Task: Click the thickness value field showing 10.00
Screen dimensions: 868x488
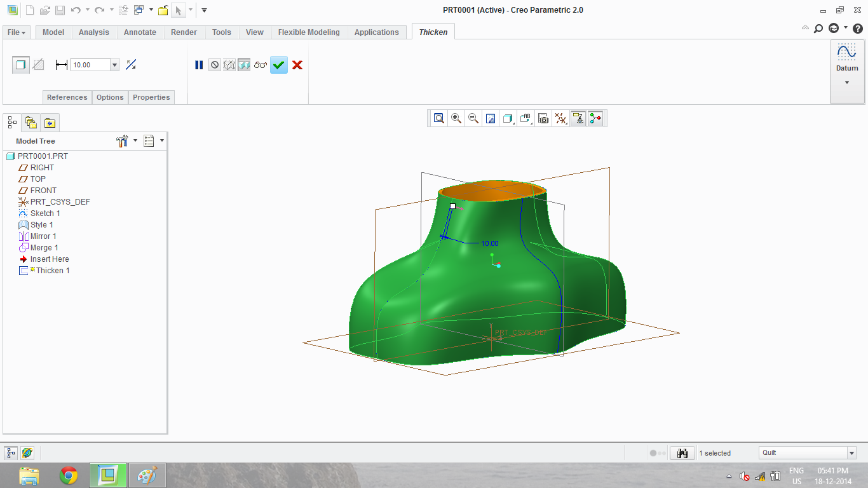Action: tap(90, 65)
